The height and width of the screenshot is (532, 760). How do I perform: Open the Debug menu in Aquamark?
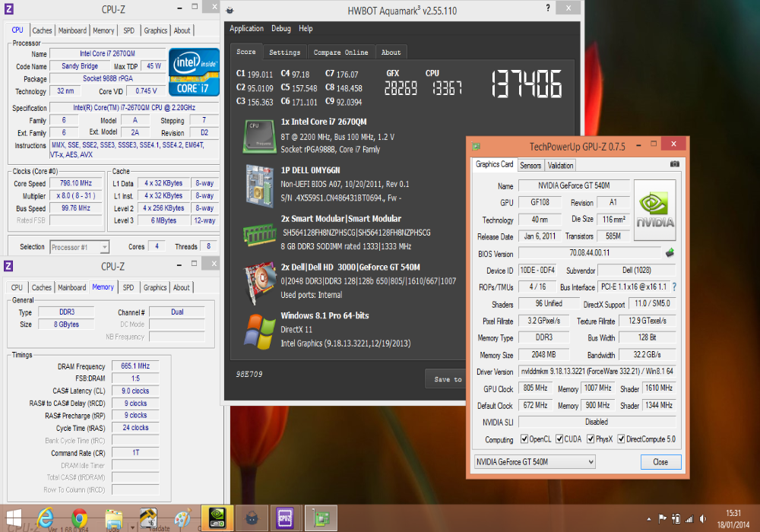281,29
